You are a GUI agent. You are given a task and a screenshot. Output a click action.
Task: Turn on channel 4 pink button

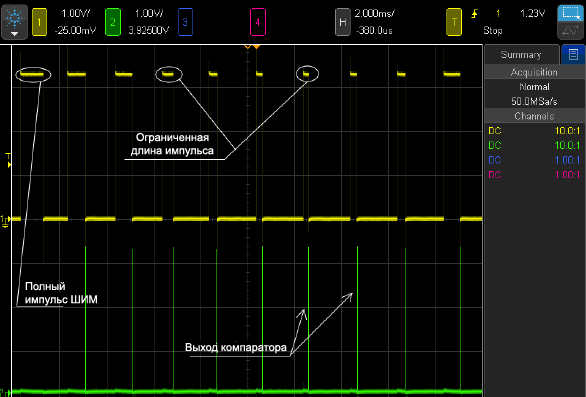pyautogui.click(x=257, y=22)
